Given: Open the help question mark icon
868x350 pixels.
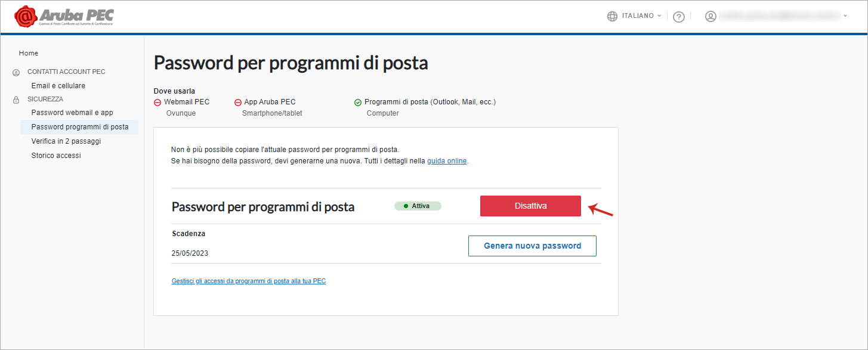Looking at the screenshot, I should (x=678, y=17).
